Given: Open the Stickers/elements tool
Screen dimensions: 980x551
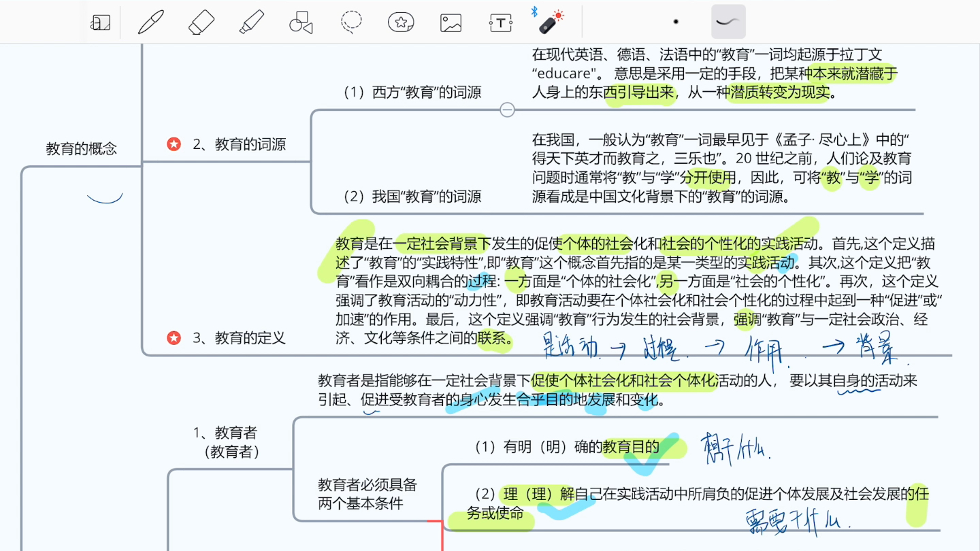Looking at the screenshot, I should pos(401,22).
